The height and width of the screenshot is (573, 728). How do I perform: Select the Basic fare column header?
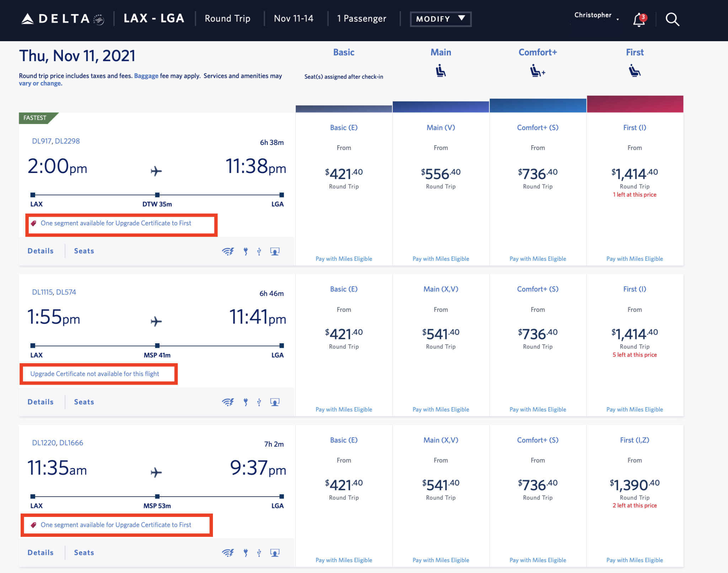click(343, 52)
